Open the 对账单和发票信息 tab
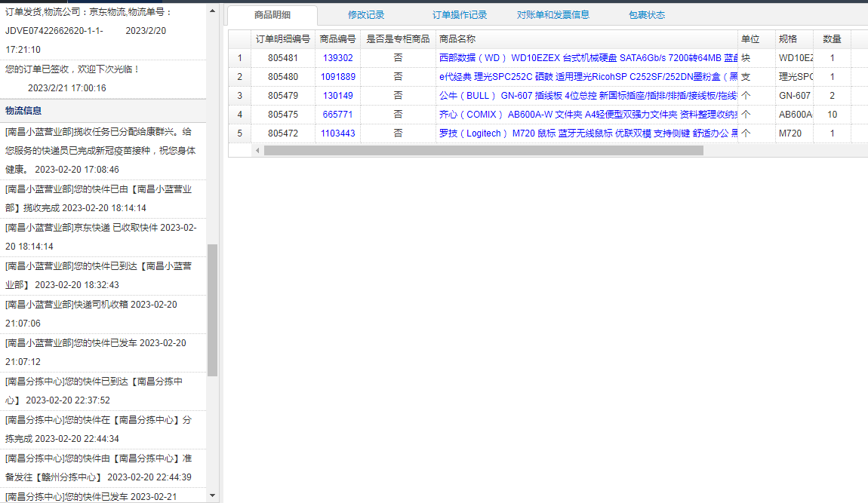Viewport: 868px width, 503px height. [x=553, y=15]
